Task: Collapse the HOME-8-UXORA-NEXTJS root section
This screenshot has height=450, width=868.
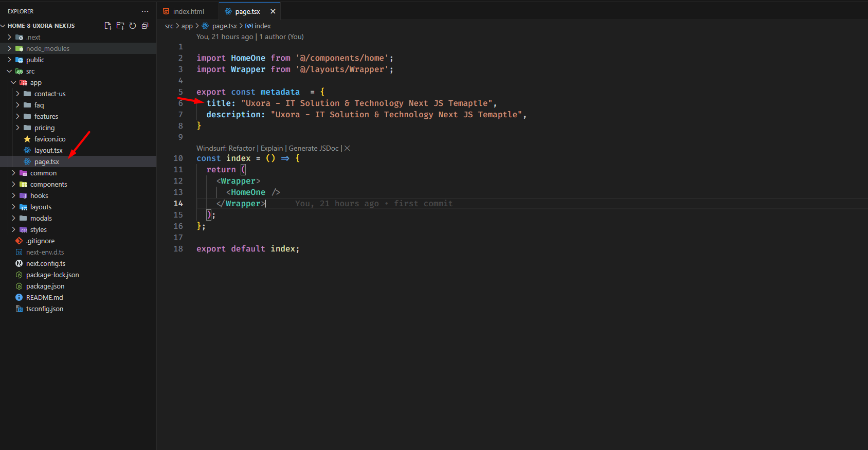Action: pos(41,26)
